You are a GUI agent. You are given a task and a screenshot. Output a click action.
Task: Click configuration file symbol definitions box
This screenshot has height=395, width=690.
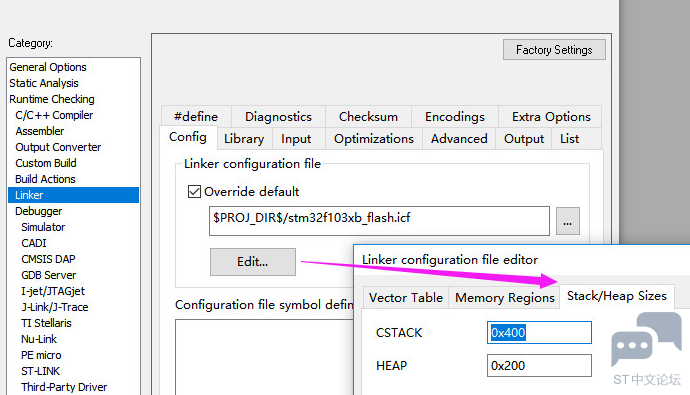click(x=264, y=357)
